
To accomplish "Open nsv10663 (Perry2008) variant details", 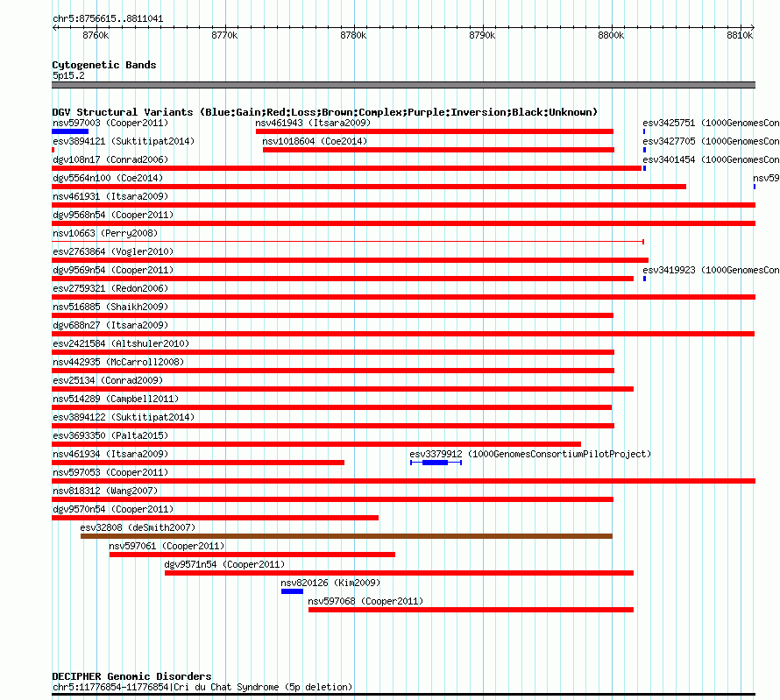I will point(348,242).
